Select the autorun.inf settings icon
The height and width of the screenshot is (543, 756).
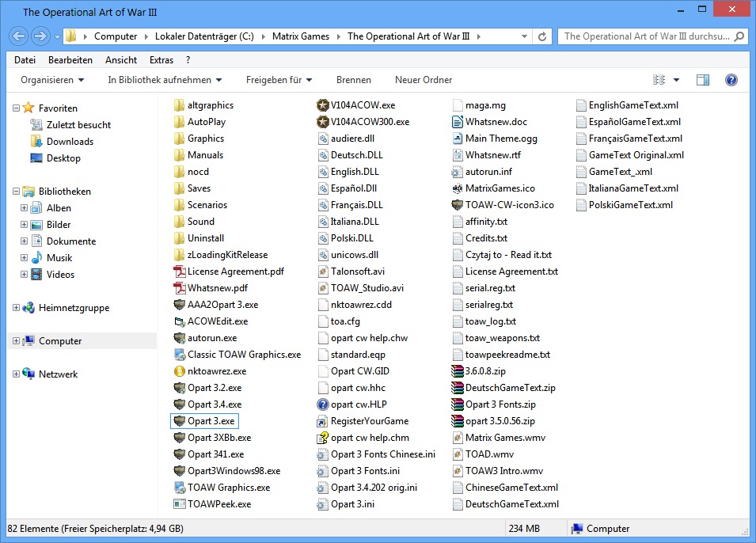pos(457,172)
